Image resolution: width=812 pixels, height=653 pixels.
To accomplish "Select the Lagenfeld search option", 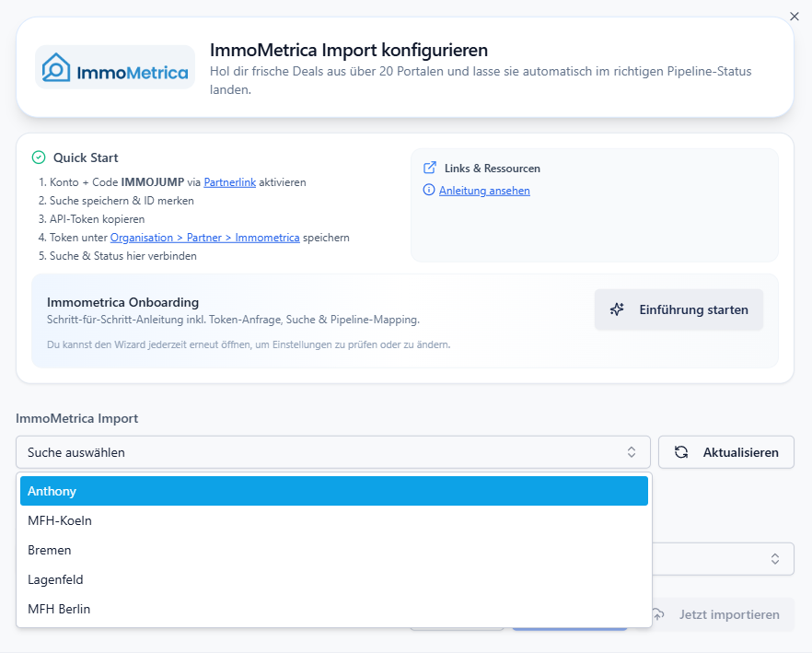I will click(x=333, y=579).
